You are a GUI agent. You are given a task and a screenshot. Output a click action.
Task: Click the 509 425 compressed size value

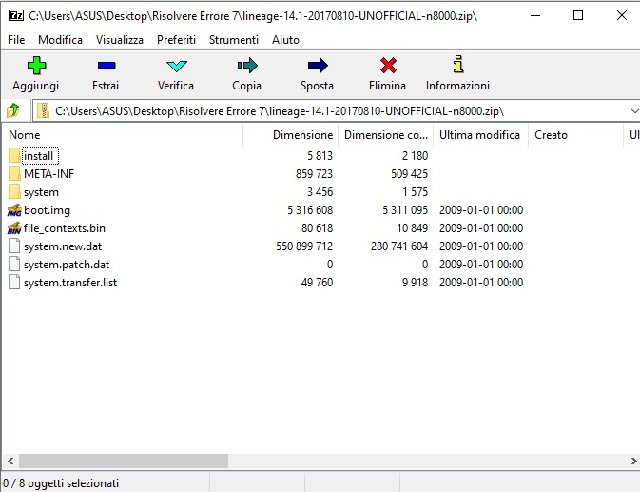pyautogui.click(x=409, y=174)
